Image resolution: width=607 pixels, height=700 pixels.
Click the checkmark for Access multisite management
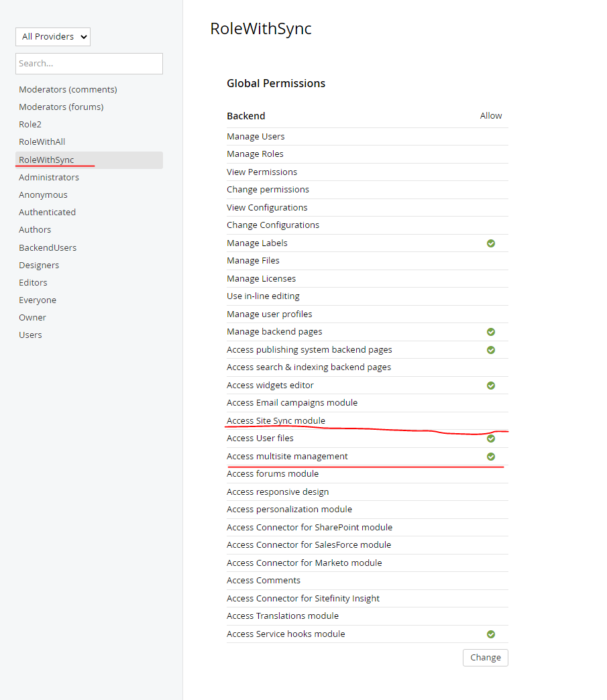pos(491,456)
